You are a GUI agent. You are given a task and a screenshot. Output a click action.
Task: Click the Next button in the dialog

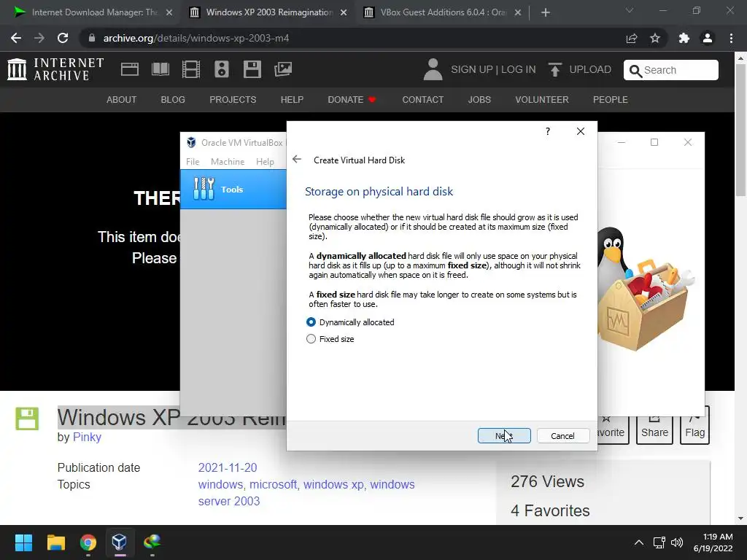[x=504, y=436]
